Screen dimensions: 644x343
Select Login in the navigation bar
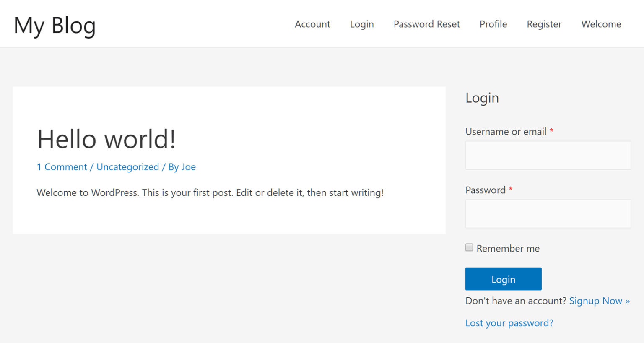[361, 24]
